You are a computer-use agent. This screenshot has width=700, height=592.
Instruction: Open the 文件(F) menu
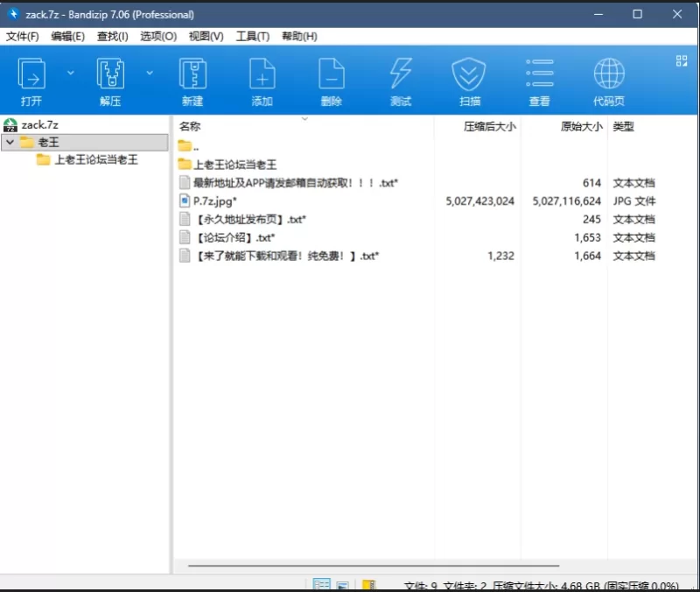pos(22,36)
